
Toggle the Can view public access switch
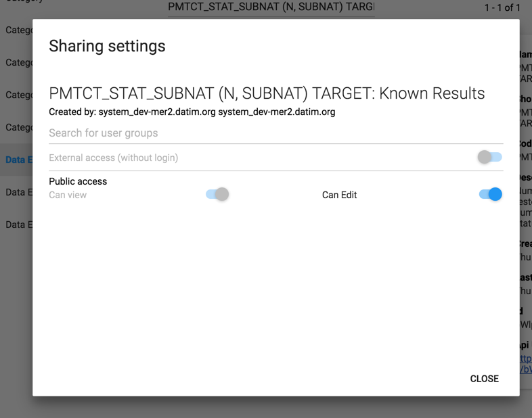217,195
